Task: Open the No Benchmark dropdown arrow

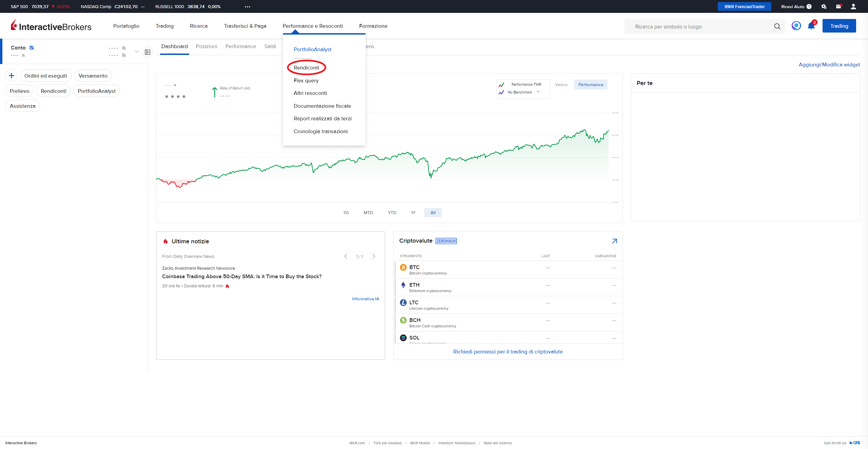Action: (538, 92)
